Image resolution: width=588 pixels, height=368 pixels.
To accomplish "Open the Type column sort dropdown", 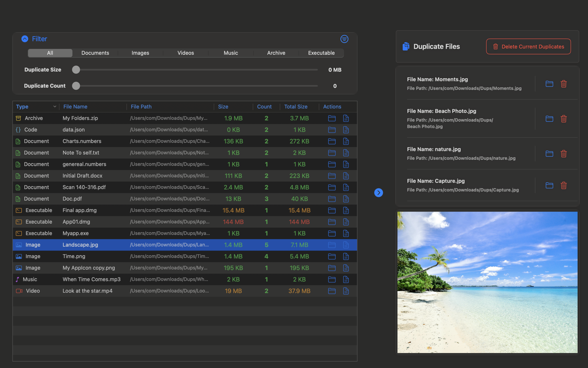I will click(x=55, y=107).
